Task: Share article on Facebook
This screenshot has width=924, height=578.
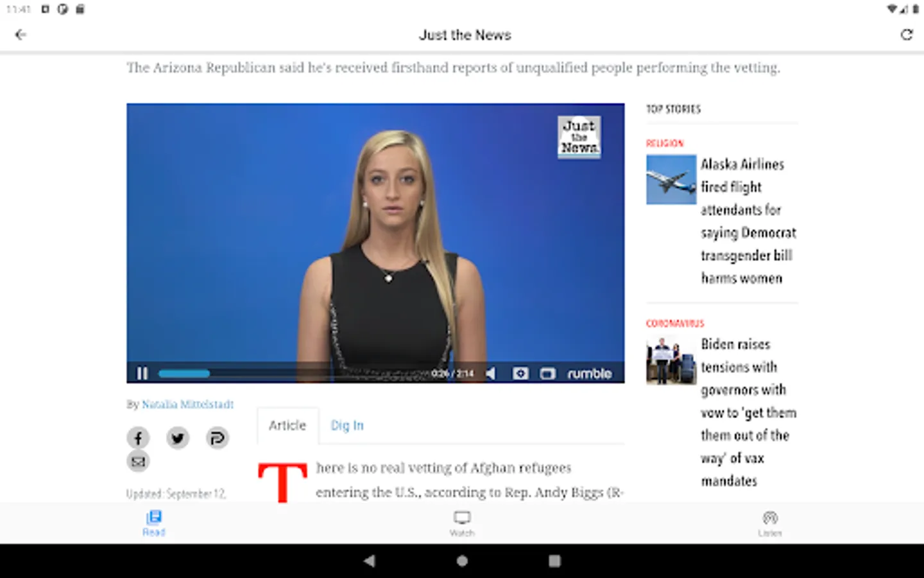Action: click(138, 438)
